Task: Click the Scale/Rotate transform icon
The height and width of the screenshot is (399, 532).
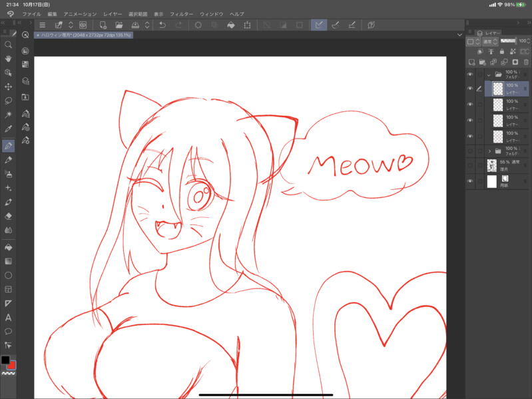Action: click(x=247, y=25)
